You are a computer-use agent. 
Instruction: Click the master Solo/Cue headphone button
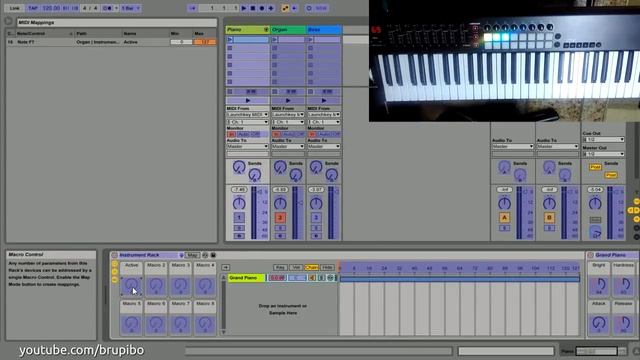pyautogui.click(x=595, y=233)
